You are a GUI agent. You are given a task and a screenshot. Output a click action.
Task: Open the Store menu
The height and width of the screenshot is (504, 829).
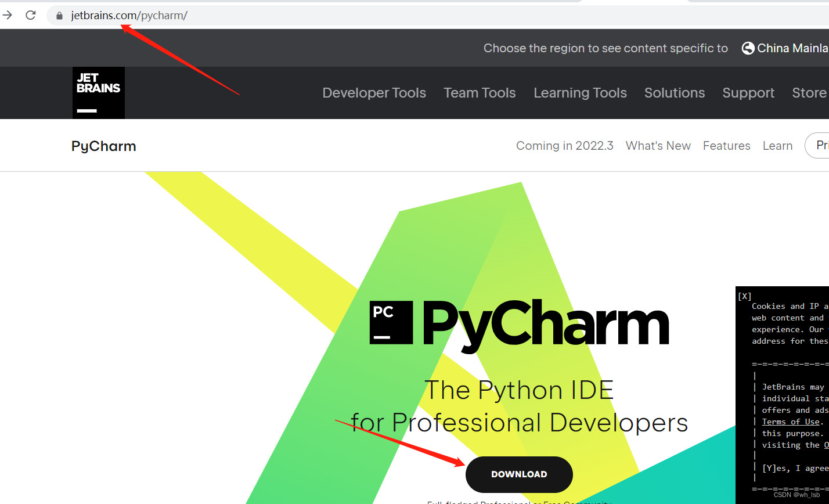(x=809, y=93)
